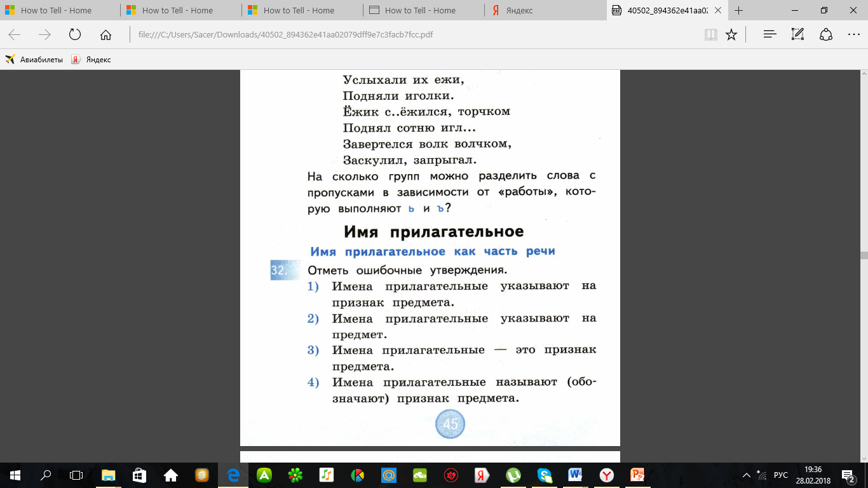The width and height of the screenshot is (868, 488).
Task: Switch input language РУС indicator
Action: pyautogui.click(x=781, y=475)
